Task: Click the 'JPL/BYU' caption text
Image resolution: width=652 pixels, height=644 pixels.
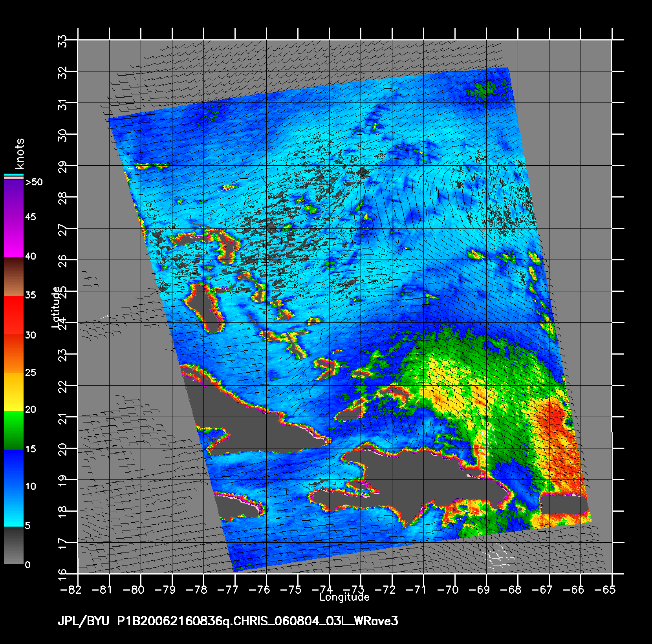Action: tap(84, 621)
